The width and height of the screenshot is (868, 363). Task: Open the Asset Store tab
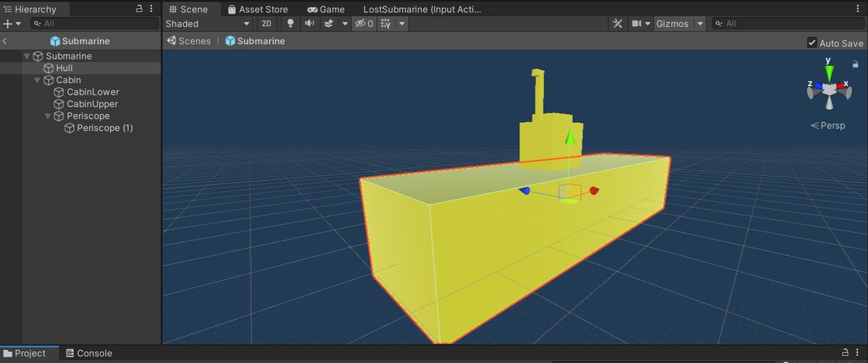click(258, 9)
